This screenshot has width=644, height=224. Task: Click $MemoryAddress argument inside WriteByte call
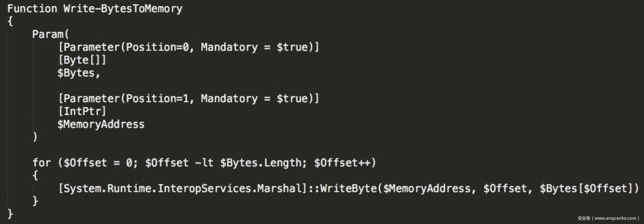(x=427, y=189)
